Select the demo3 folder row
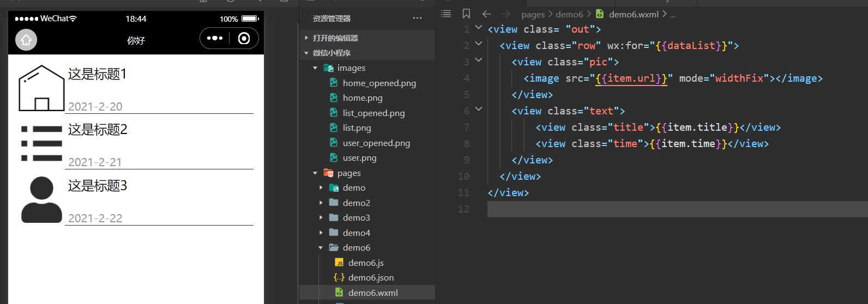The height and width of the screenshot is (304, 868). tap(367, 217)
